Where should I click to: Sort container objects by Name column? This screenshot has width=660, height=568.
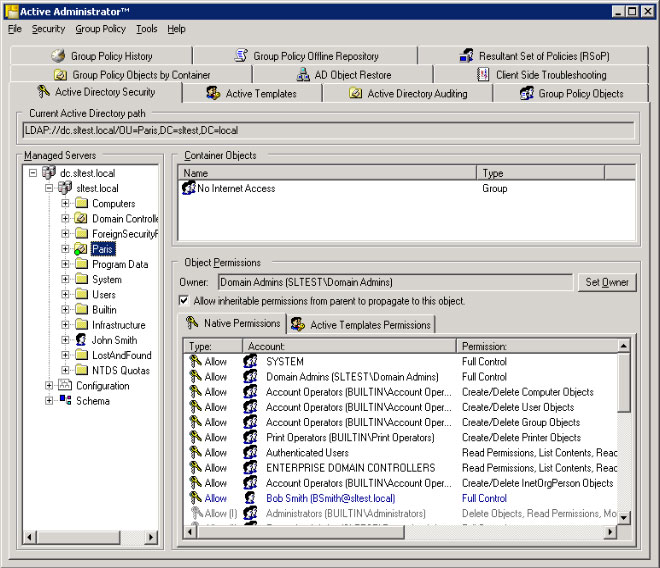click(327, 173)
